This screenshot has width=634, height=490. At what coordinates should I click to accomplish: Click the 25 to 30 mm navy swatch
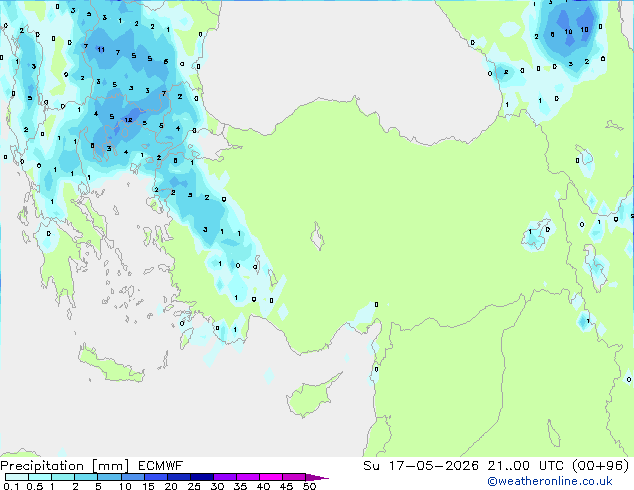(202, 477)
